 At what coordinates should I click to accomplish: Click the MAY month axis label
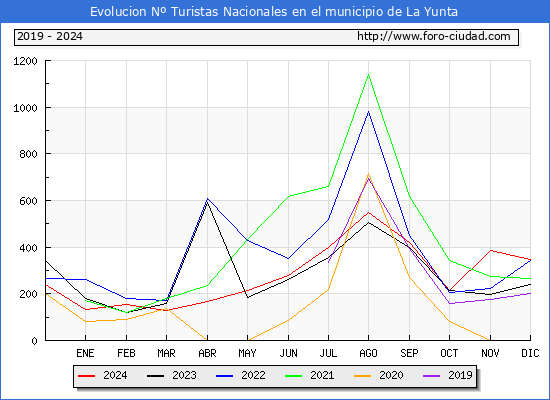[x=247, y=353]
